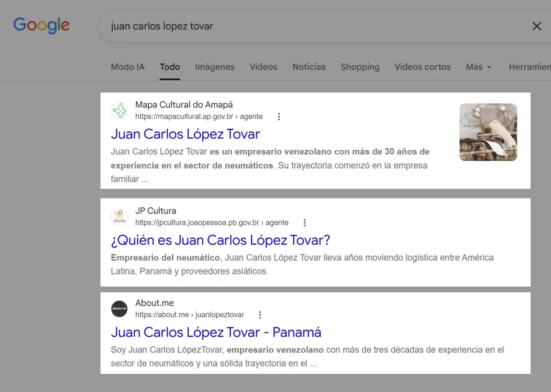Click snippet starting 'Soy Juan Carlos LópezTovar'
The image size is (551, 392).
coord(307,356)
